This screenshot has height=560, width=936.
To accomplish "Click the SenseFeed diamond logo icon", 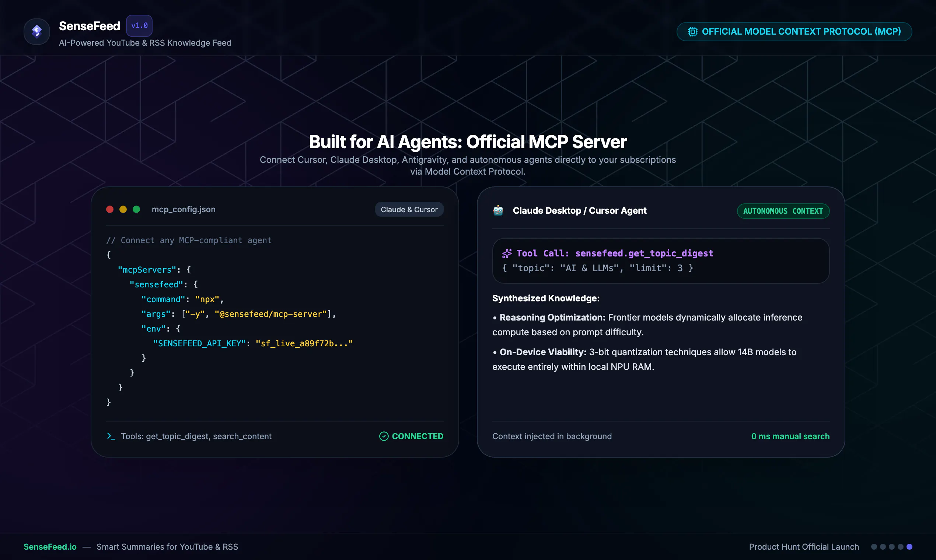I will tap(36, 31).
